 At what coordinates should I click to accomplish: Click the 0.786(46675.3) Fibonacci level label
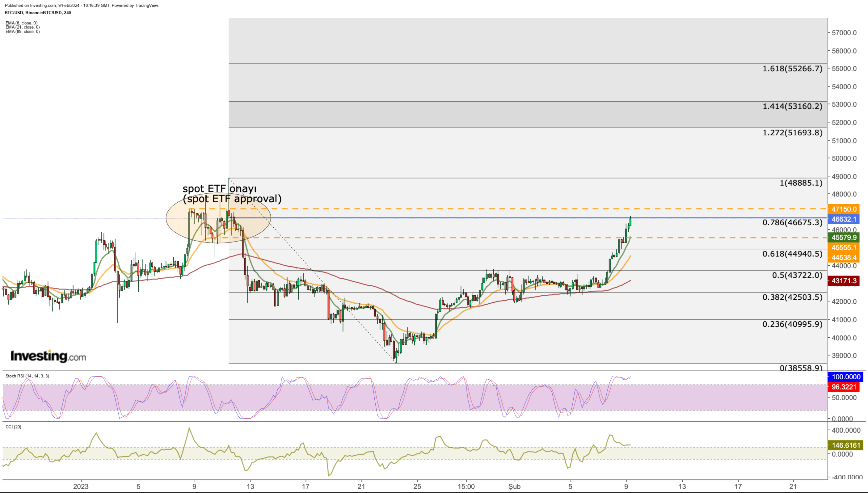coord(792,223)
